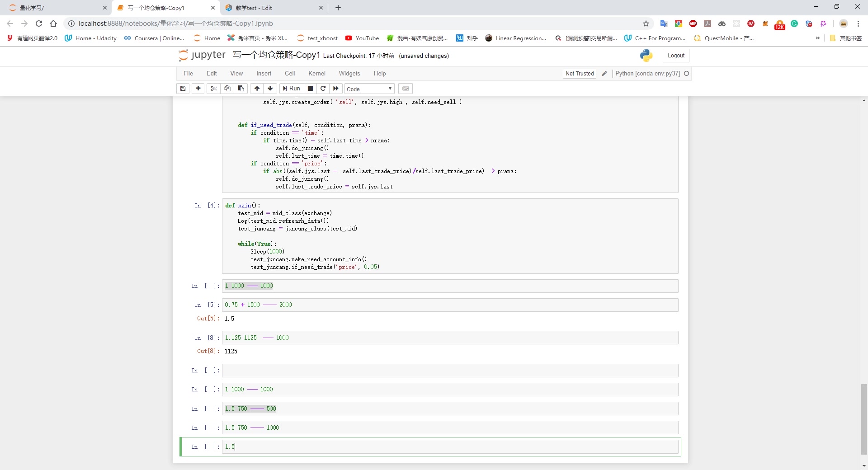Click the Linear Regression bookmark
Image resolution: width=868 pixels, height=470 pixels.
click(515, 38)
